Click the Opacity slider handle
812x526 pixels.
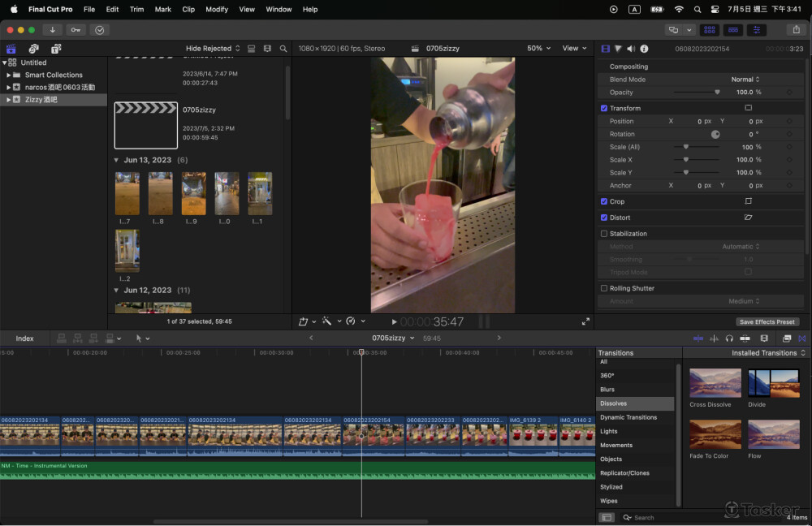coord(717,93)
